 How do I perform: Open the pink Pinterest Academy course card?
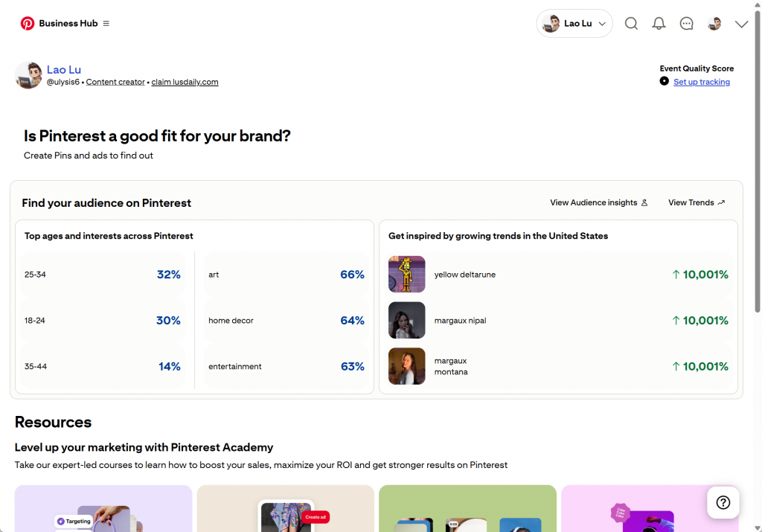tap(650, 508)
